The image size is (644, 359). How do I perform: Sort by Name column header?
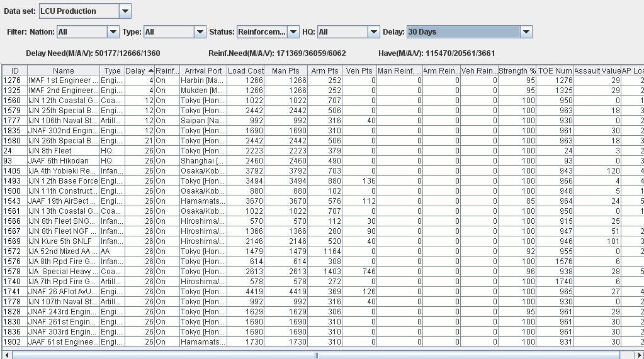click(63, 70)
